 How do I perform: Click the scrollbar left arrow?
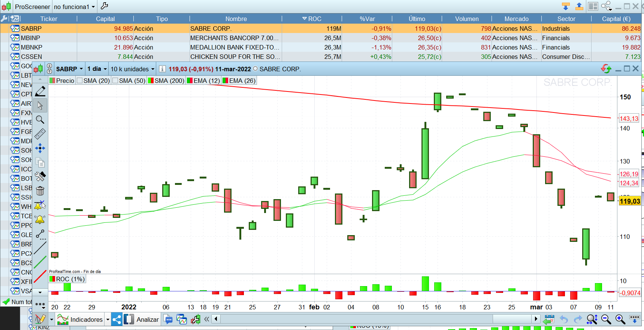[216, 319]
